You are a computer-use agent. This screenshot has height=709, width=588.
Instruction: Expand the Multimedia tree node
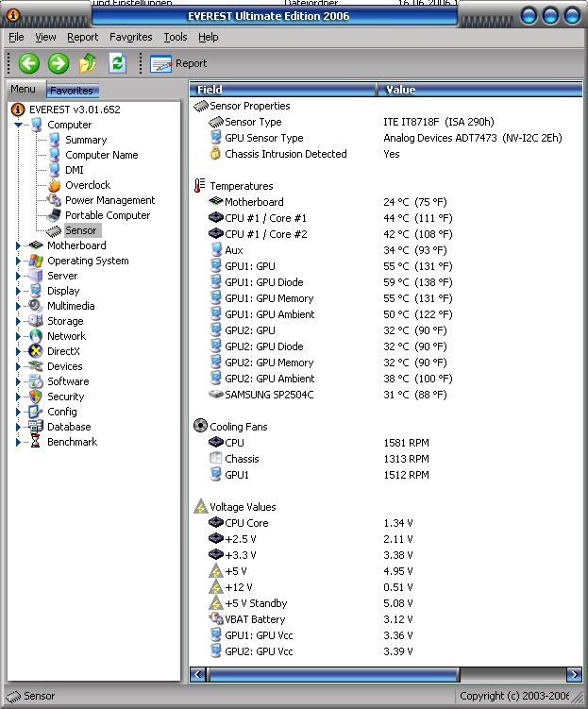18,306
